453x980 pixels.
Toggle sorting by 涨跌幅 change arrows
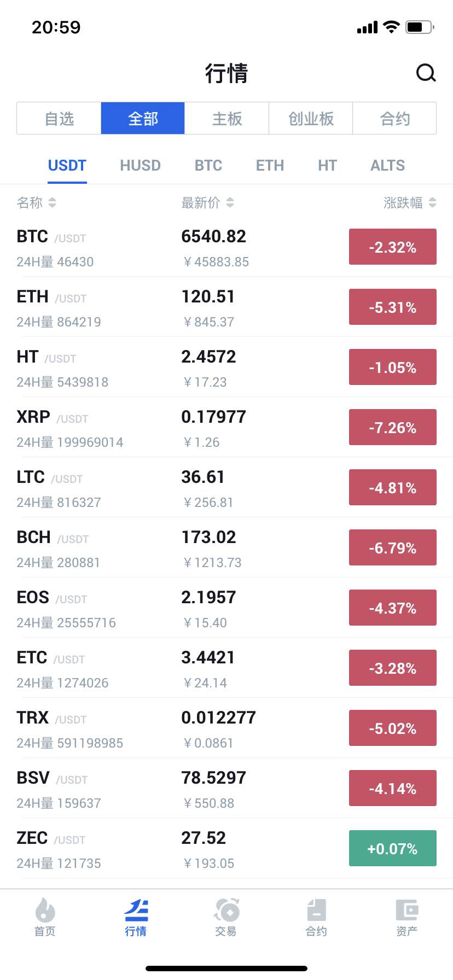[432, 202]
